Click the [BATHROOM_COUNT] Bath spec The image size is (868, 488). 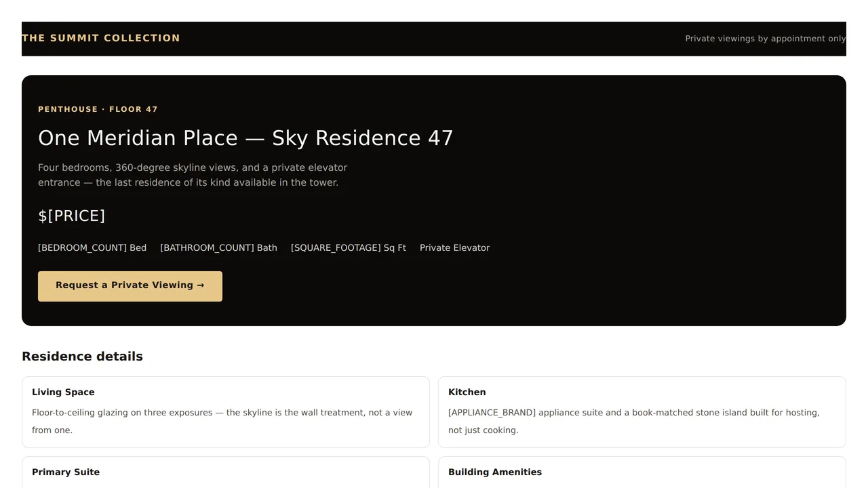pyautogui.click(x=218, y=247)
